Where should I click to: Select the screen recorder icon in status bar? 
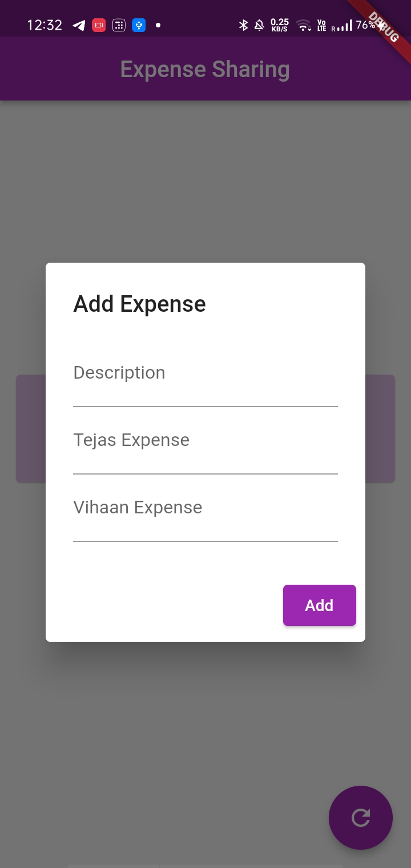point(99,25)
